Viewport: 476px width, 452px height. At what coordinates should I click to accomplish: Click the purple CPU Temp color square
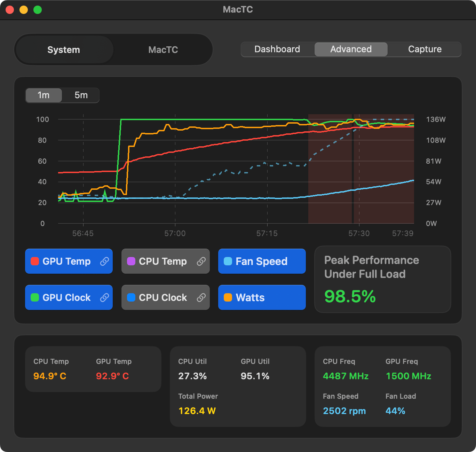131,262
